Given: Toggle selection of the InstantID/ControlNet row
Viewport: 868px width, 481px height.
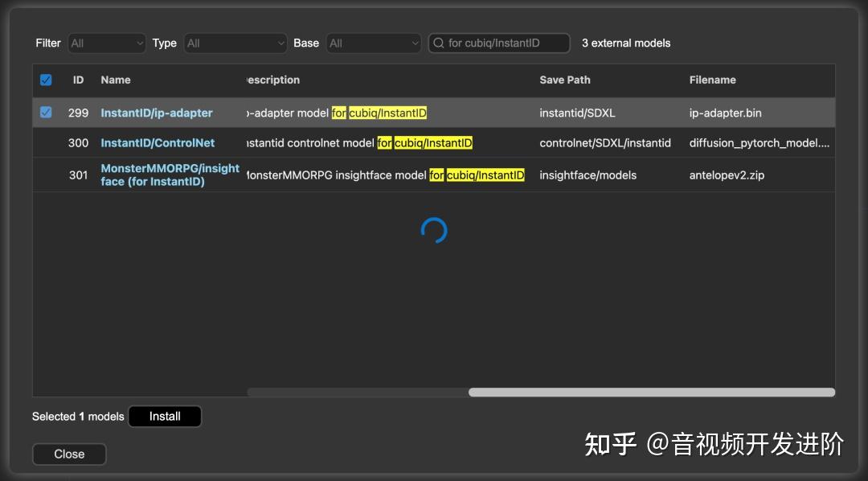Looking at the screenshot, I should [46, 142].
